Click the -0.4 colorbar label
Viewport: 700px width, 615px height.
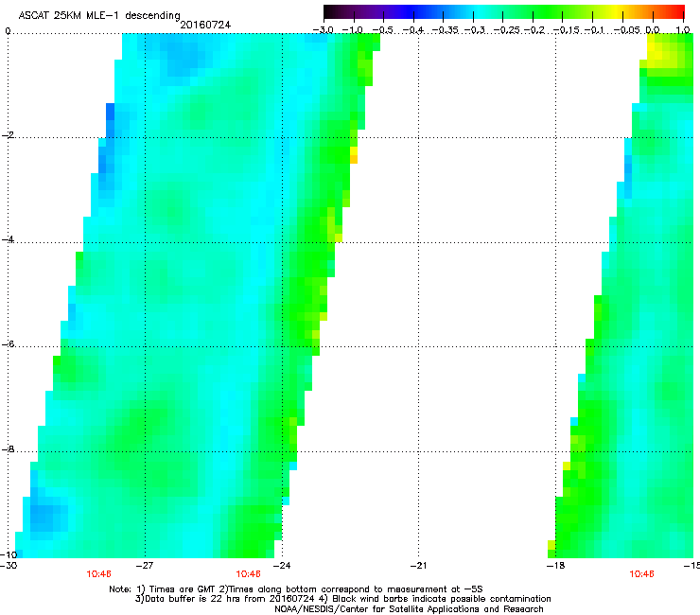click(x=413, y=30)
